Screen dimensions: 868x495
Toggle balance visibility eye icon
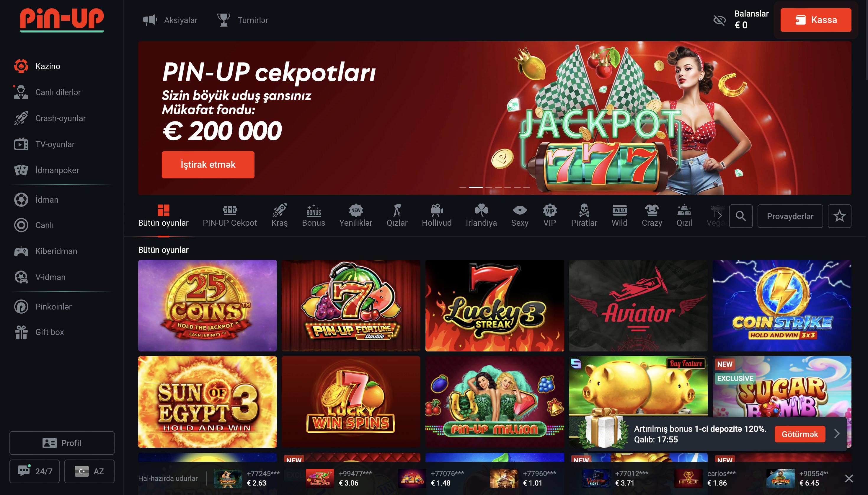tap(719, 20)
